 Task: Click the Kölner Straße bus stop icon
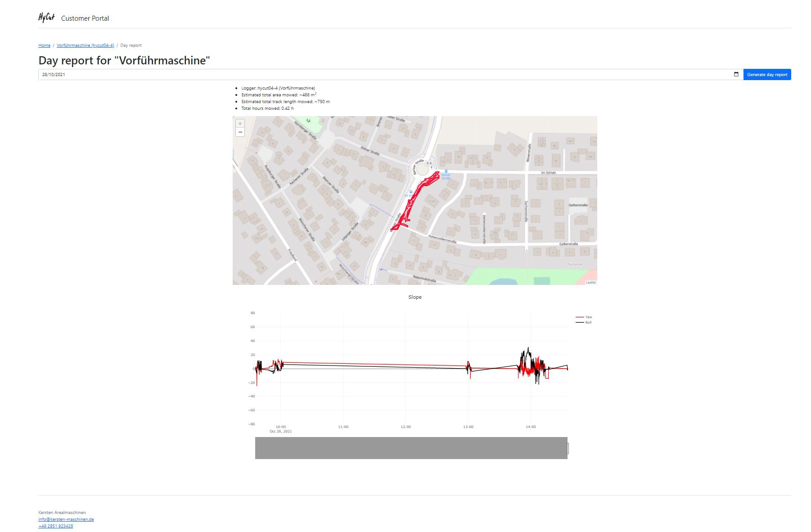[446, 171]
